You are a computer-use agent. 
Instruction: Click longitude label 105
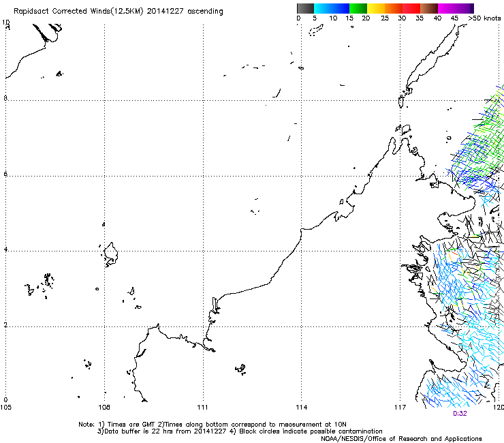[5, 408]
